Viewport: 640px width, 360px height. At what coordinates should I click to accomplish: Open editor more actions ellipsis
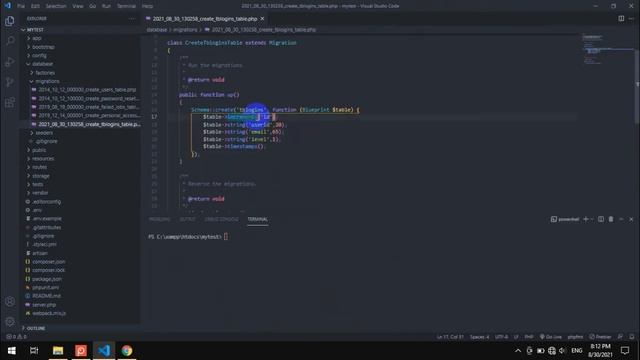(631, 19)
